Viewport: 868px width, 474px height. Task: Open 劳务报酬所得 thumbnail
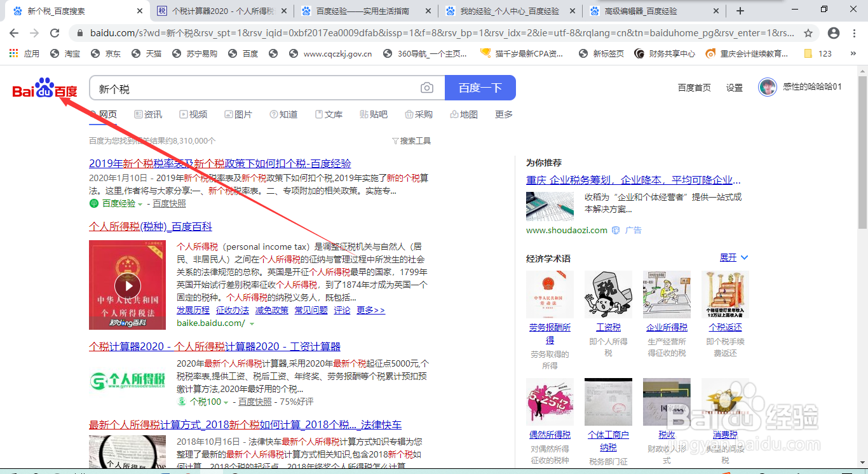[x=550, y=294]
